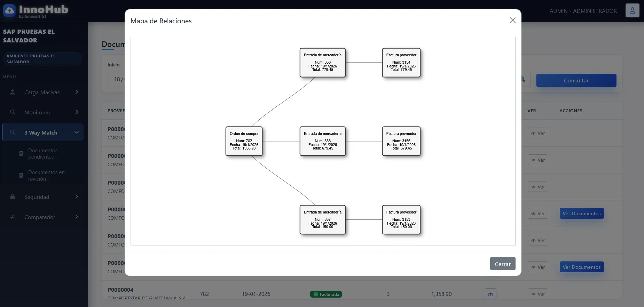Close the Mapa de Relaciones dialog

coord(512,20)
